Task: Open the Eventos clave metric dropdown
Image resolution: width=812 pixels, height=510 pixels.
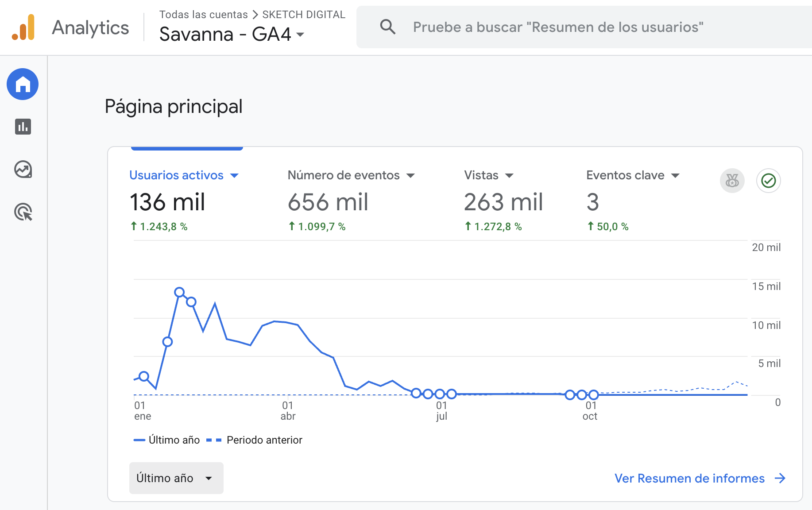Action: [x=675, y=176]
